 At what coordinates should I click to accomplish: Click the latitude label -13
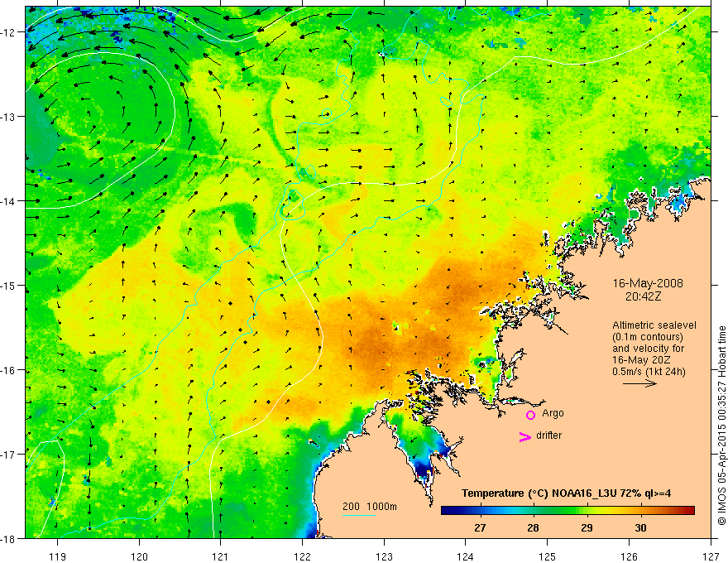click(x=8, y=117)
